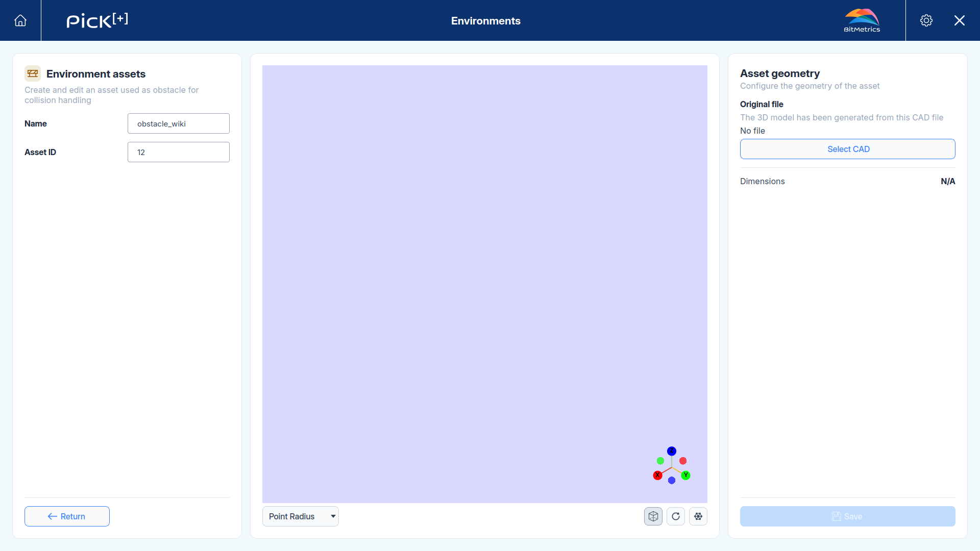
Task: Click the 3D viewport canvas
Action: [485, 284]
